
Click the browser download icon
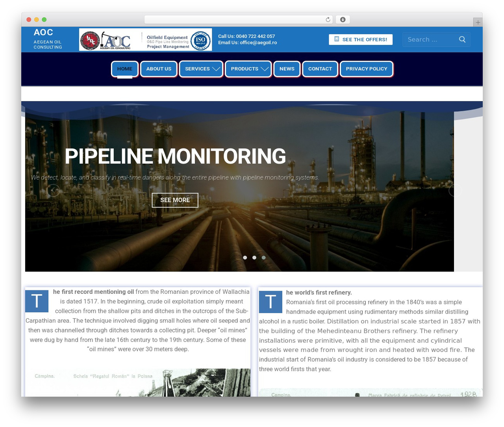(x=343, y=20)
